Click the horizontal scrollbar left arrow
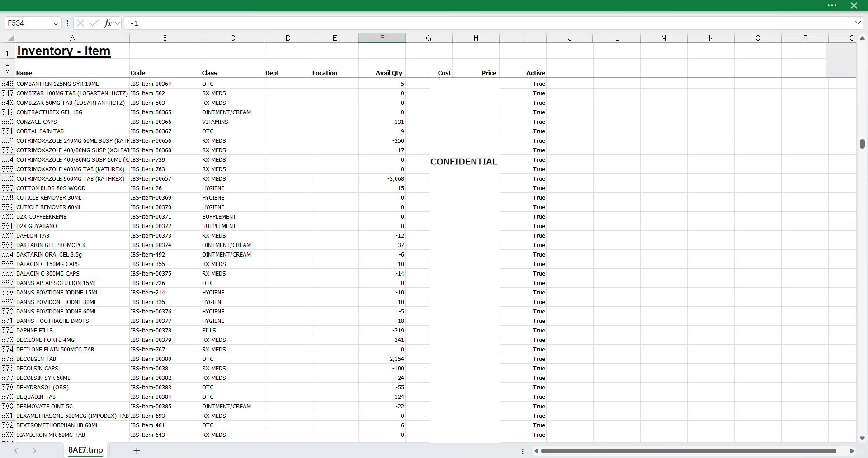 click(536, 451)
